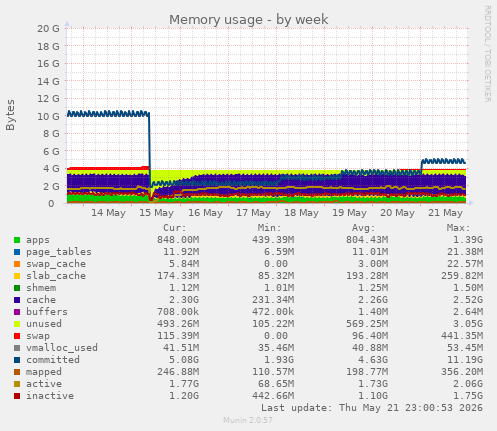The height and width of the screenshot is (431, 497).
Task: Click the 'vmalloc_used' legend label
Action: pyautogui.click(x=62, y=348)
